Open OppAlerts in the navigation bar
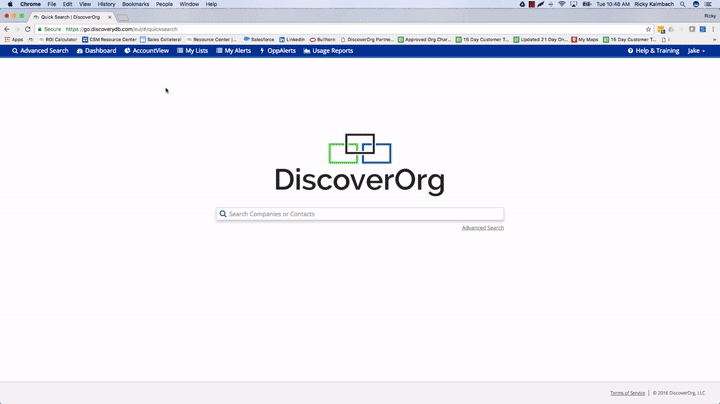The height and width of the screenshot is (404, 720). [278, 51]
